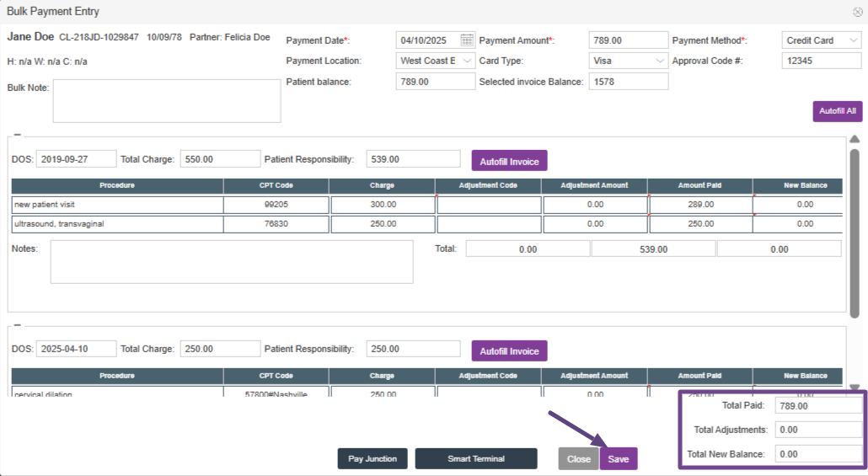Click the Autofill All button

click(837, 111)
